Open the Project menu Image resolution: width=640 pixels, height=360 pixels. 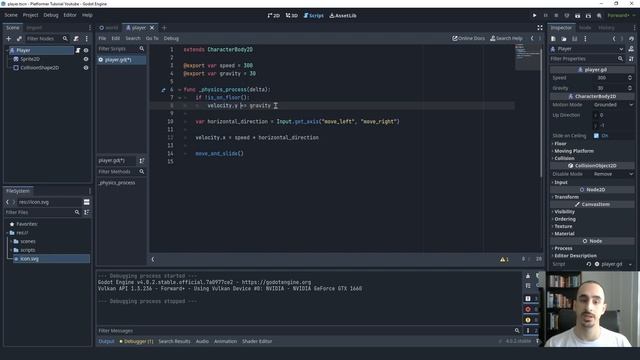[30, 15]
